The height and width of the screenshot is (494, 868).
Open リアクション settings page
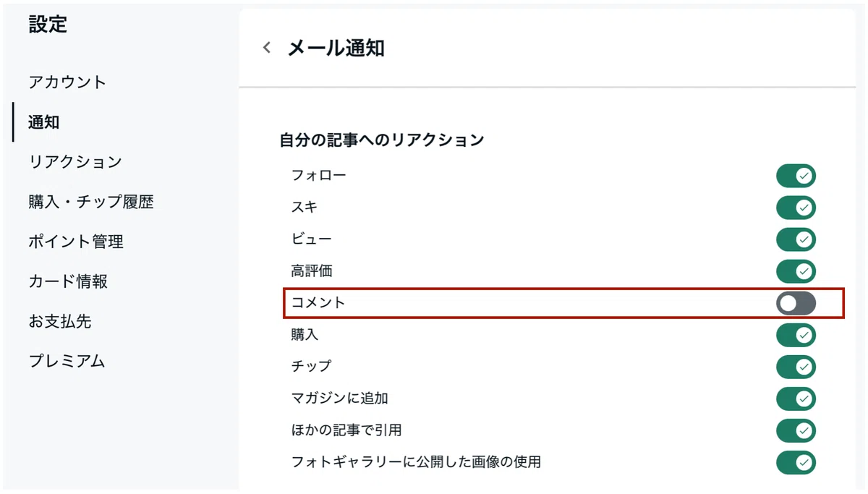pyautogui.click(x=75, y=162)
